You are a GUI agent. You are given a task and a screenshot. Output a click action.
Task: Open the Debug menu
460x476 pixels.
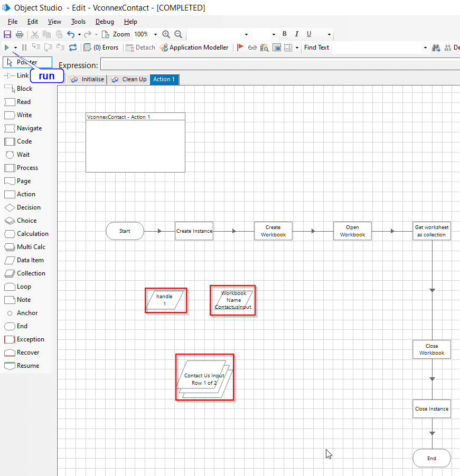[105, 22]
